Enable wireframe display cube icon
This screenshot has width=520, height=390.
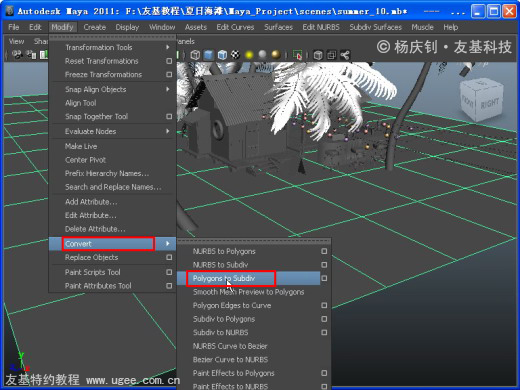pos(195,55)
